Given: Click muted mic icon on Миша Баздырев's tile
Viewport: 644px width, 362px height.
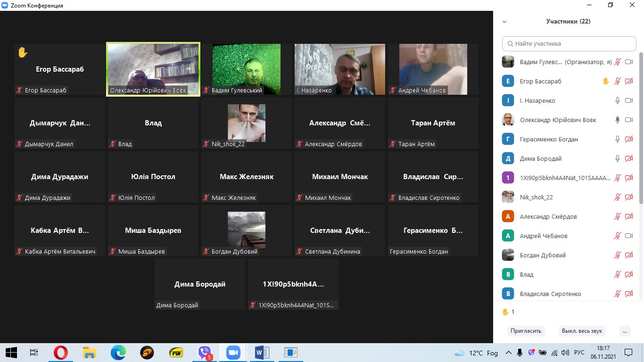Looking at the screenshot, I should [x=113, y=252].
